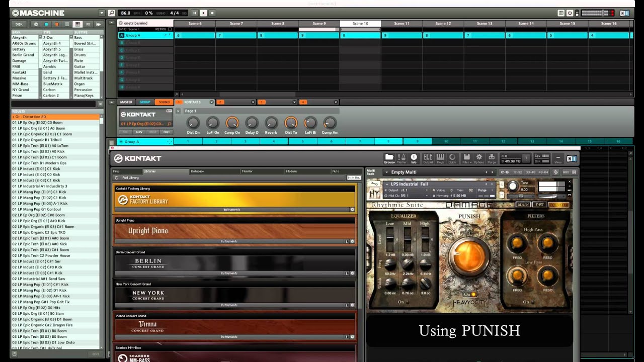This screenshot has height=362, width=644.
Task: Select the cyan Group filter icon
Action: tap(46, 24)
